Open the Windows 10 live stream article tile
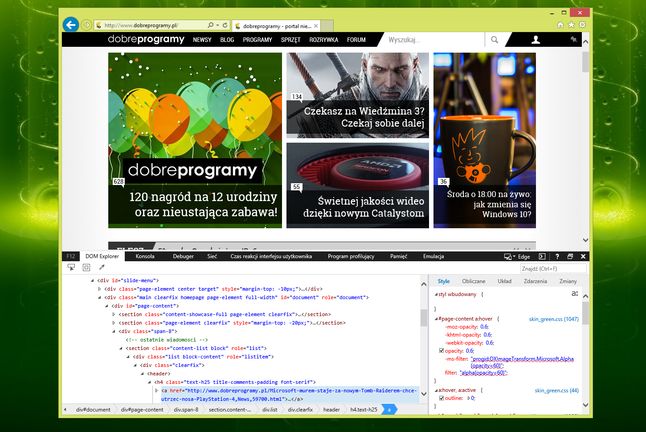Viewport: 646px width, 432px height. 484,140
